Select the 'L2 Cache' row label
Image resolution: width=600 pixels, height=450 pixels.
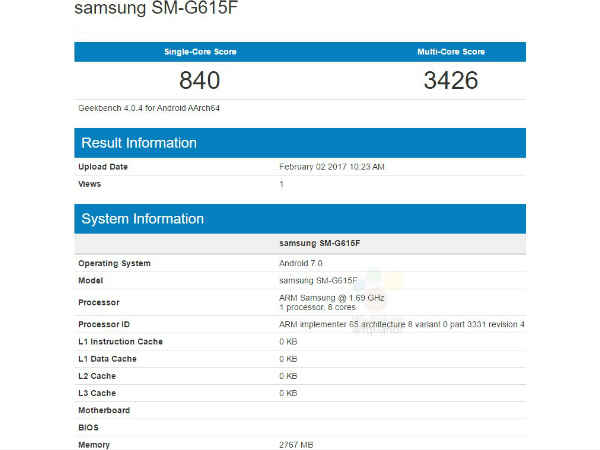97,376
